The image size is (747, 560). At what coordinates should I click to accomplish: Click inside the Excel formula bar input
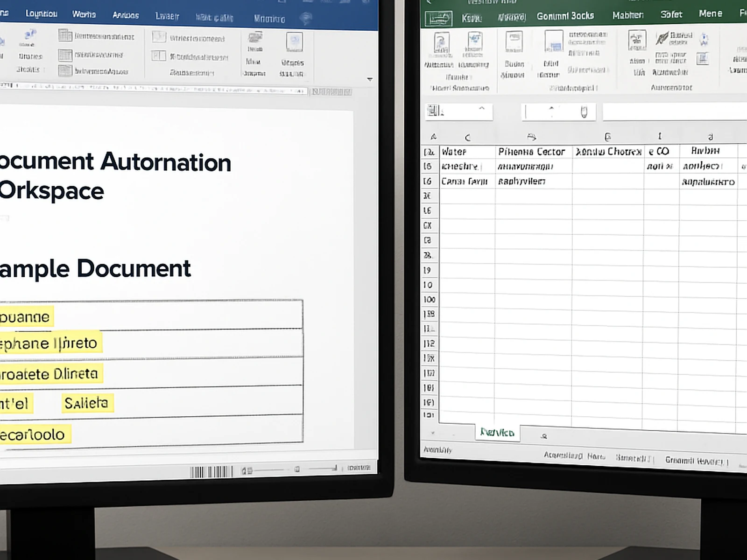tap(672, 112)
